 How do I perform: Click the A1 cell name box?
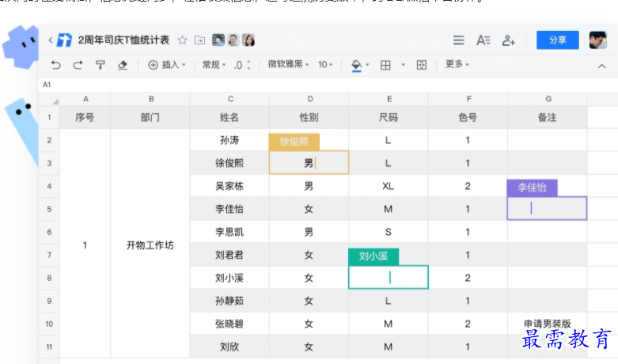[47, 85]
